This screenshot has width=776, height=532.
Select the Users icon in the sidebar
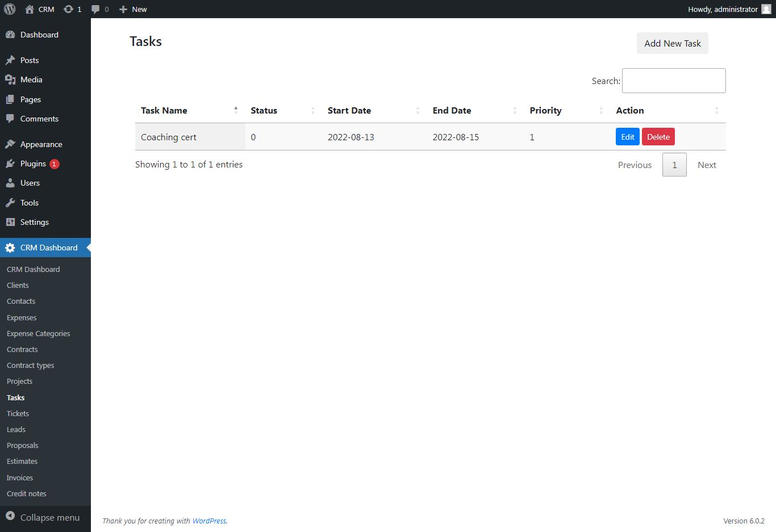pos(12,183)
